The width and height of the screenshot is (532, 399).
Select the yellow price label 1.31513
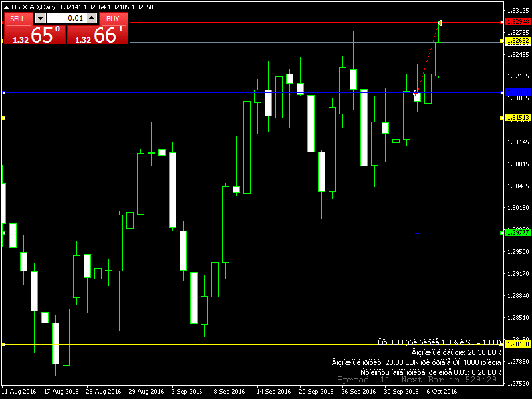pos(517,118)
